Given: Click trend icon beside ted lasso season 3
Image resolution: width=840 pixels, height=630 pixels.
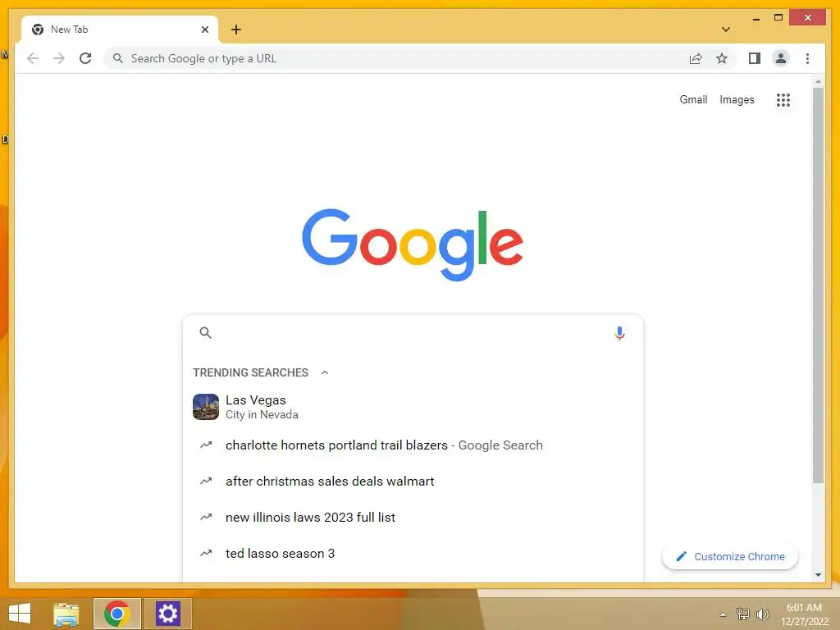Looking at the screenshot, I should tap(206, 553).
